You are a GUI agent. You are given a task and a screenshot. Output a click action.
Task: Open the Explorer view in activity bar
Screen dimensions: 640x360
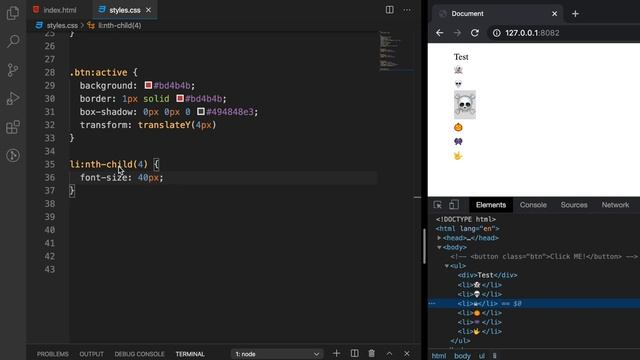tap(13, 13)
